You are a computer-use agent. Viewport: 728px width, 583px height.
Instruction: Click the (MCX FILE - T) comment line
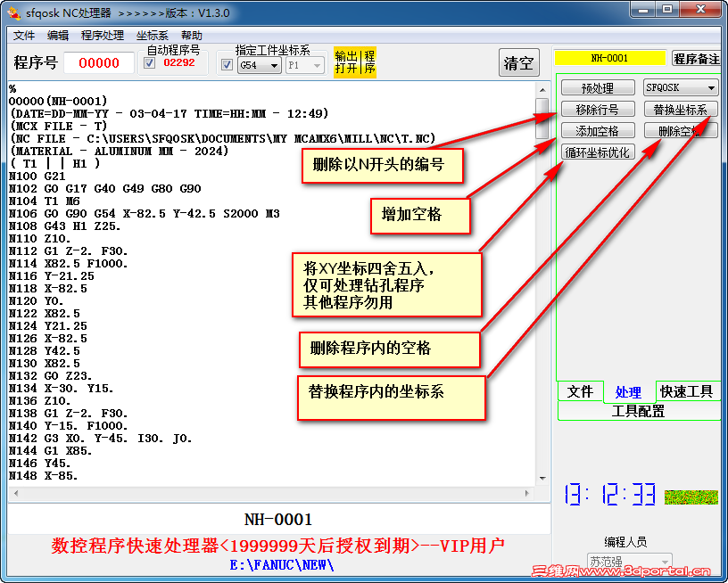coord(59,127)
